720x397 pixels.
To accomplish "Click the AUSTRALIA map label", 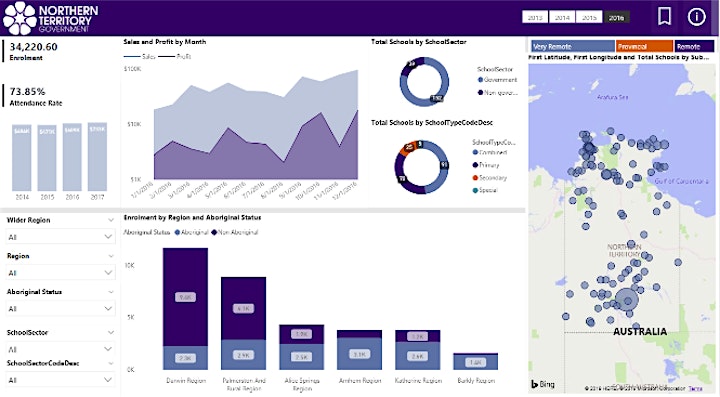I will coord(640,331).
